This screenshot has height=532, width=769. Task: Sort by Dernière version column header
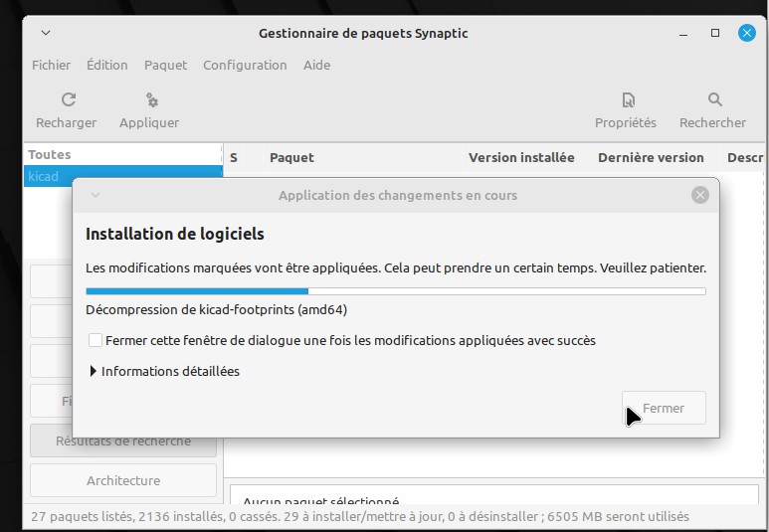(x=651, y=157)
